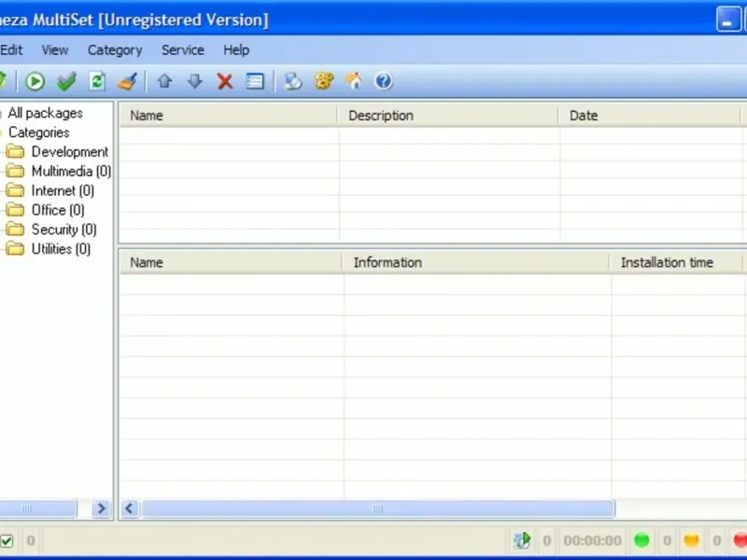Select the Security (0) category
The width and height of the screenshot is (747, 560).
point(63,230)
